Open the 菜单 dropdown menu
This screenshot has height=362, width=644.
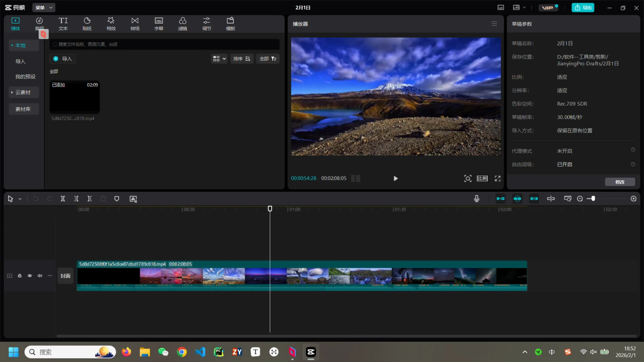(44, 8)
